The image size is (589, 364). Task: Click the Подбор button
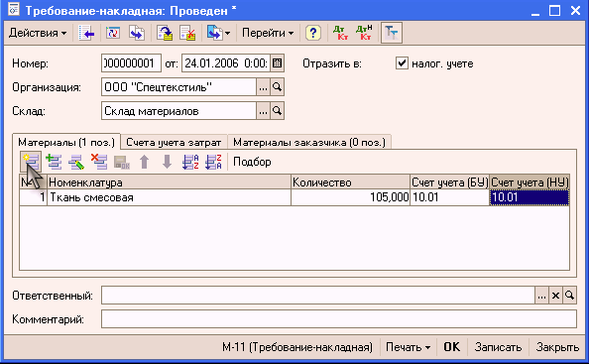pos(252,162)
